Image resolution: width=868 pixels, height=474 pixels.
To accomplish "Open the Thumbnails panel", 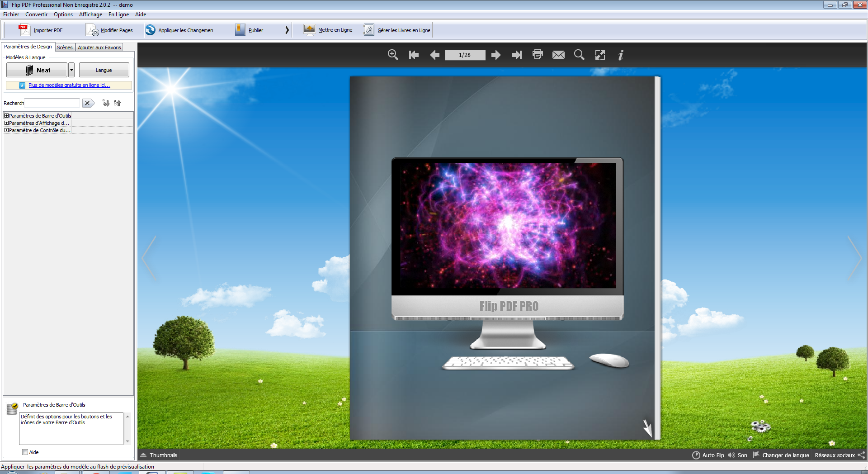I will point(159,455).
